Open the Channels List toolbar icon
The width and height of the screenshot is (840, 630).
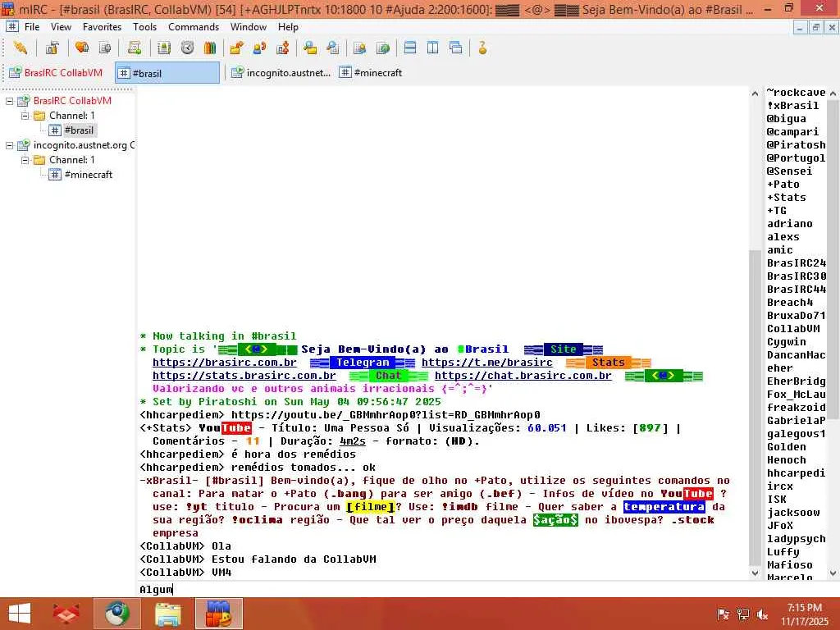pyautogui.click(x=105, y=48)
